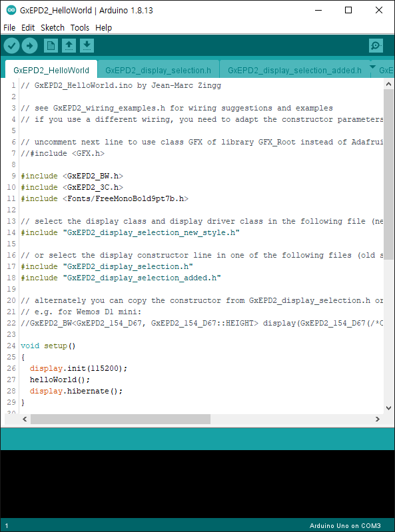Switch to GxEPD2_HelloWorld tab
Screen dimensions: 395x532
pyautogui.click(x=51, y=70)
